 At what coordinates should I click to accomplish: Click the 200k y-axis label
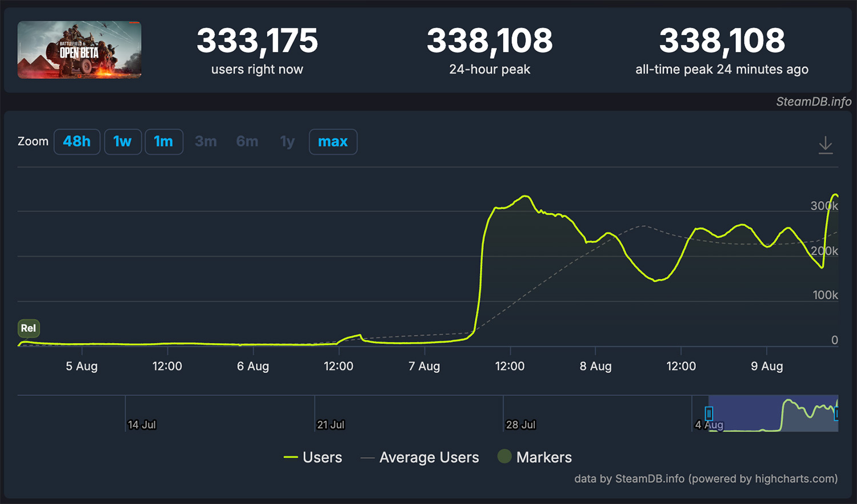coord(824,251)
